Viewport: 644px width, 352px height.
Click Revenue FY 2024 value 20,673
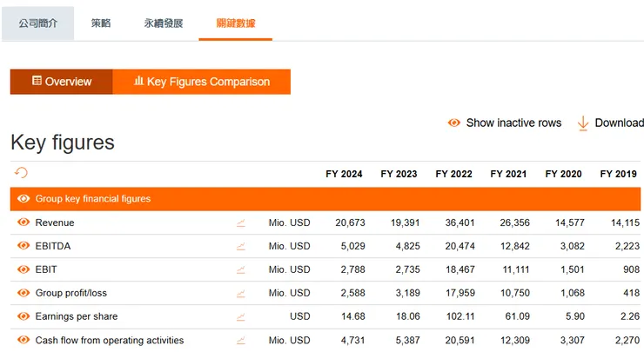[350, 222]
